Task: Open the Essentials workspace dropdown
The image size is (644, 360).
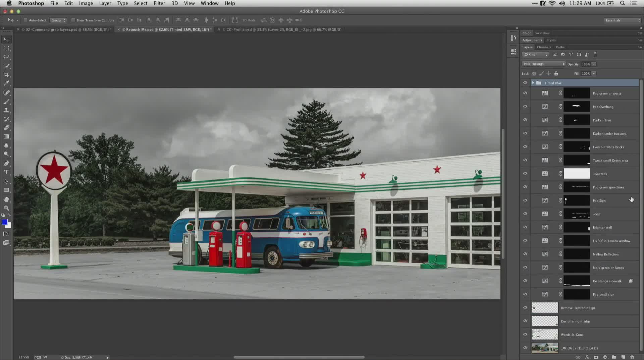Action: pyautogui.click(x=623, y=20)
